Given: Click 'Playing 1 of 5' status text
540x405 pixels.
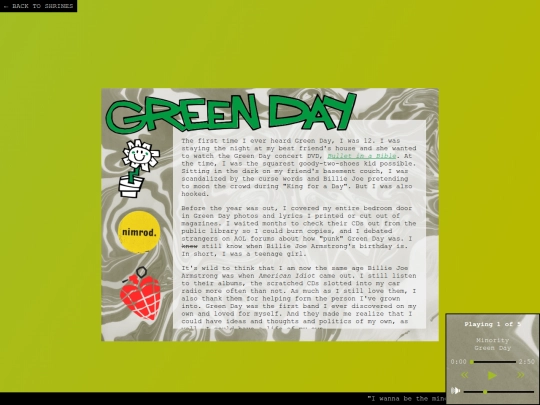Looking at the screenshot, I should [492, 324].
